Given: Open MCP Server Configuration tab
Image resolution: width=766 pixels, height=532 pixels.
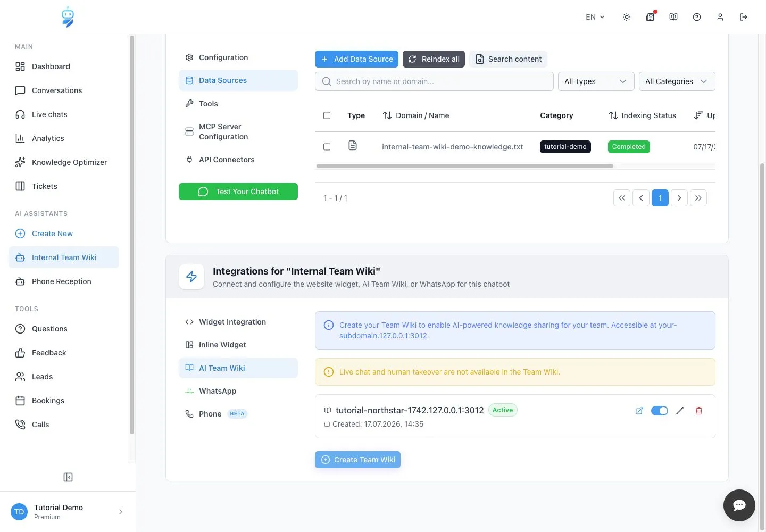Looking at the screenshot, I should [x=238, y=131].
